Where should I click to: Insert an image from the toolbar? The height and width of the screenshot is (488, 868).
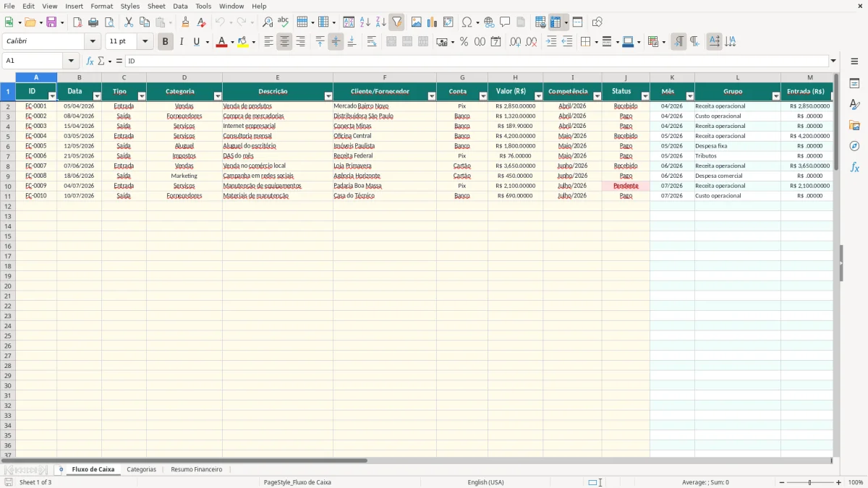(x=417, y=22)
